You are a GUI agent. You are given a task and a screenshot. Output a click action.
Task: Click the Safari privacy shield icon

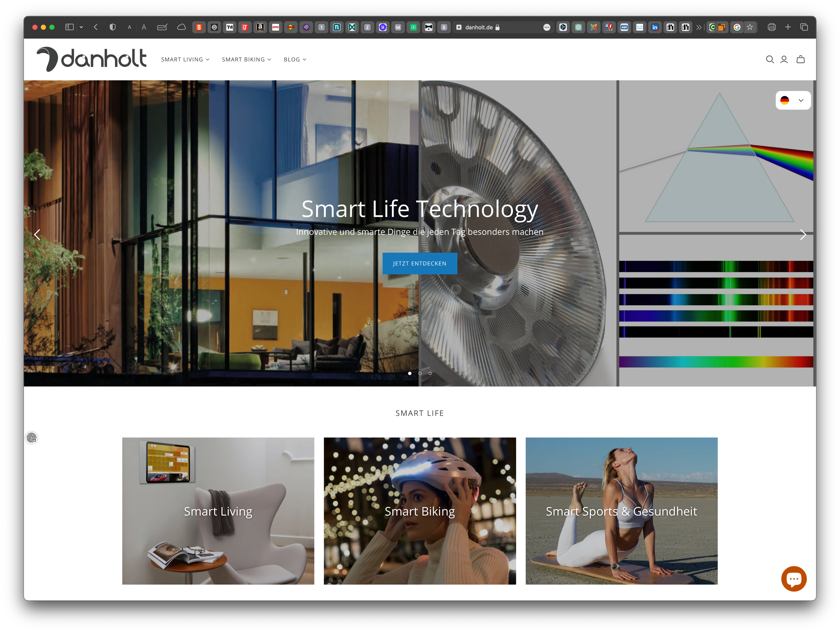pyautogui.click(x=112, y=27)
